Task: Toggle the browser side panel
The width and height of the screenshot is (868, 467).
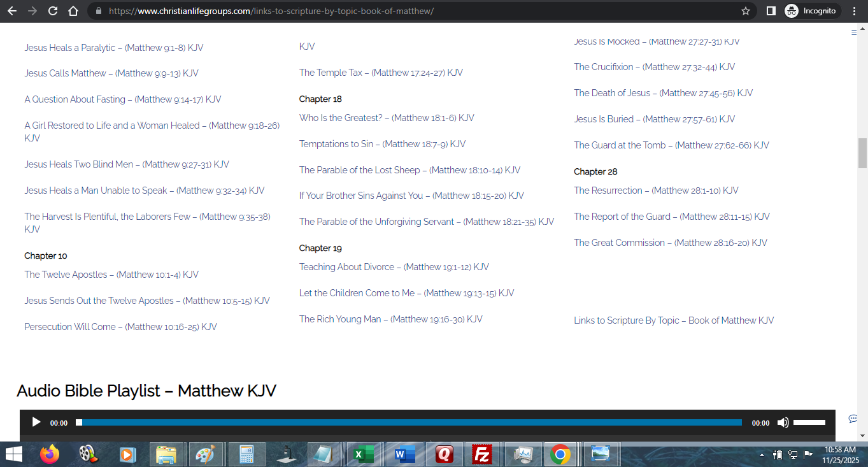Action: click(771, 11)
